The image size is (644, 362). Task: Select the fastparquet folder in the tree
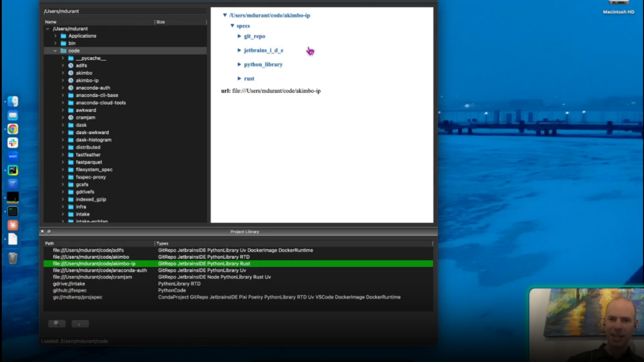click(89, 162)
